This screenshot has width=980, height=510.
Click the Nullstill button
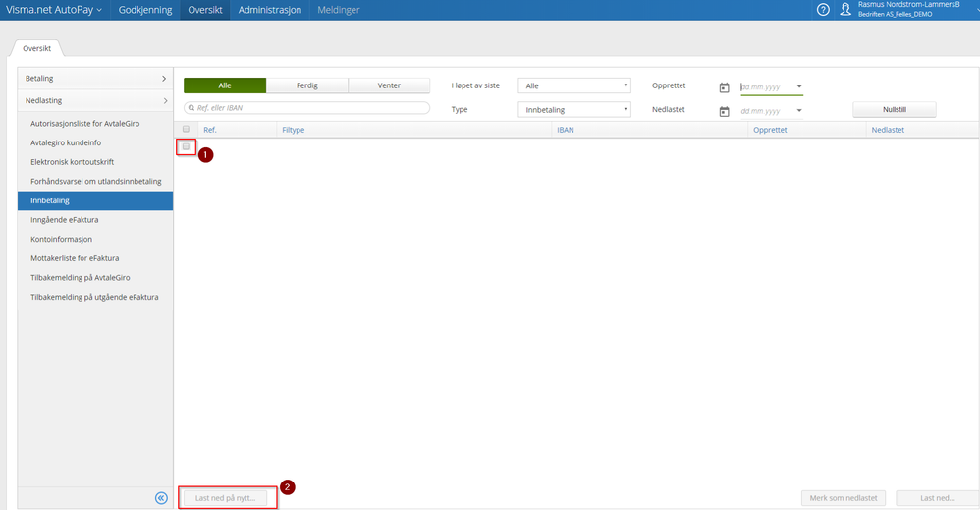click(x=895, y=109)
